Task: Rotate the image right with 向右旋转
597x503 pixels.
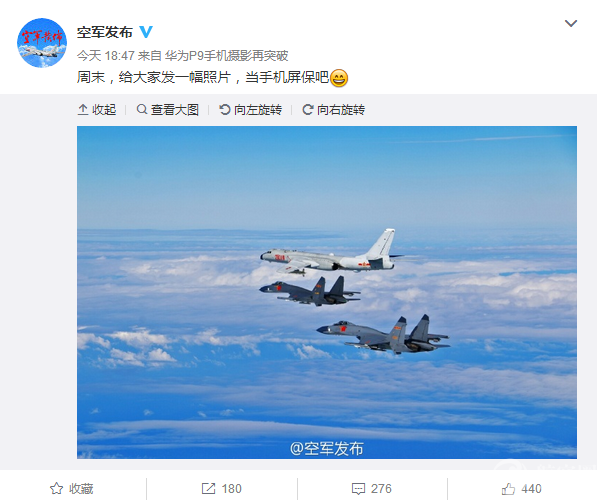Action: click(x=334, y=110)
